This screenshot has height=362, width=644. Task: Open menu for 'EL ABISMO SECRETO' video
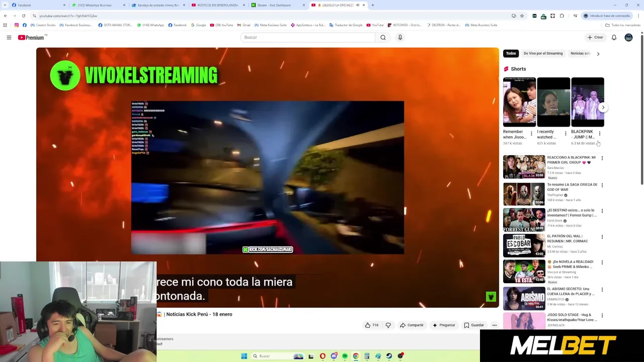(602, 290)
